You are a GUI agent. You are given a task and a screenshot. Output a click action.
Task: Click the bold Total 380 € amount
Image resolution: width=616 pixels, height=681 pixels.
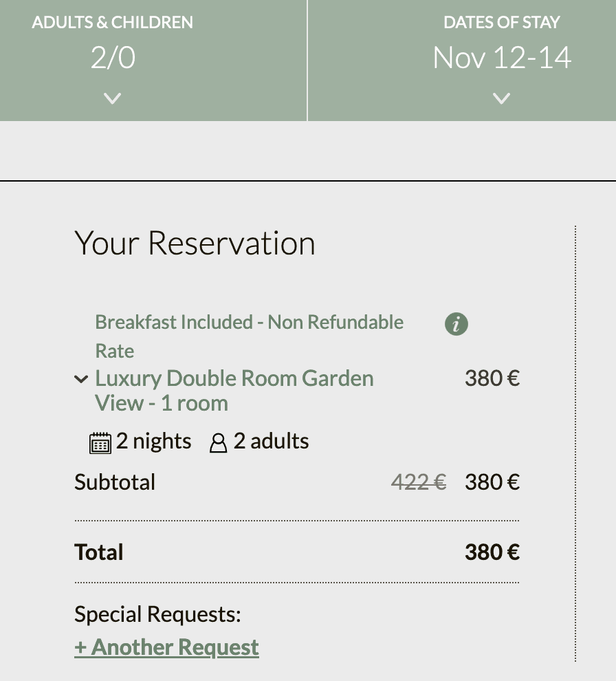(492, 552)
